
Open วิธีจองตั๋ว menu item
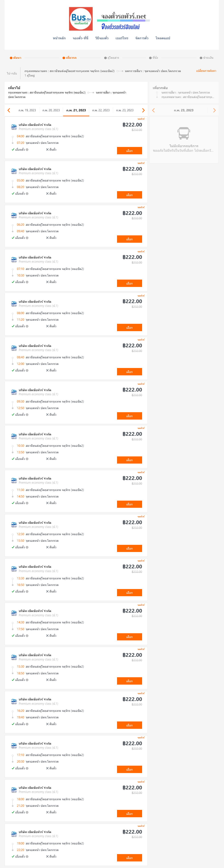click(x=101, y=38)
